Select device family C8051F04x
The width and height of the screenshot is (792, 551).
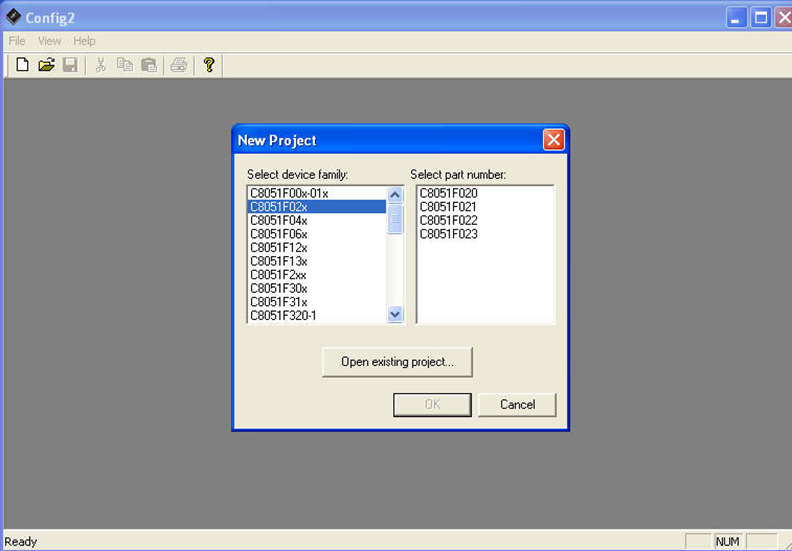[x=317, y=221]
